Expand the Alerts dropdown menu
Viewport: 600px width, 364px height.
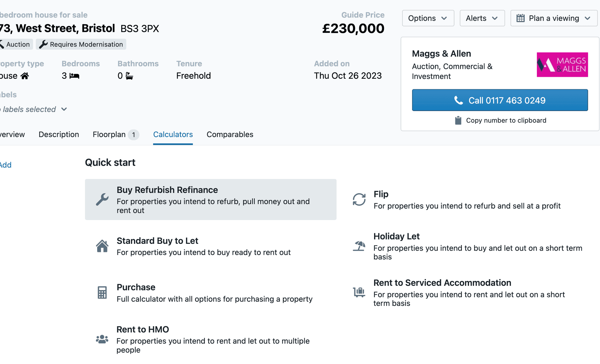(x=482, y=18)
